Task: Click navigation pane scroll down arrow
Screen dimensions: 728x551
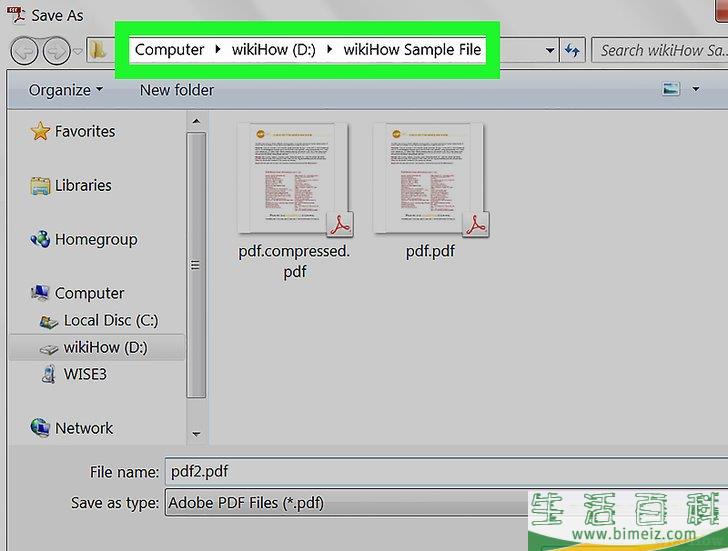Action: click(x=196, y=434)
